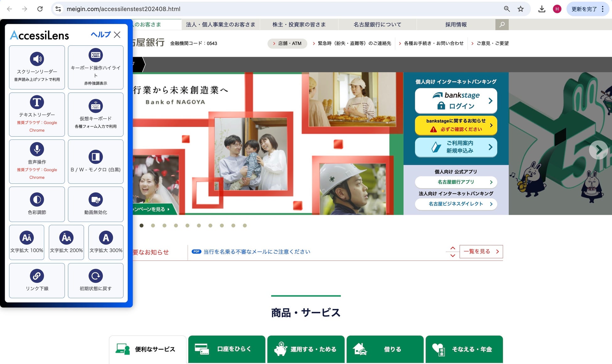Image resolution: width=612 pixels, height=364 pixels.
Task: Turn on keyboard operation highlight
Action: click(95, 67)
